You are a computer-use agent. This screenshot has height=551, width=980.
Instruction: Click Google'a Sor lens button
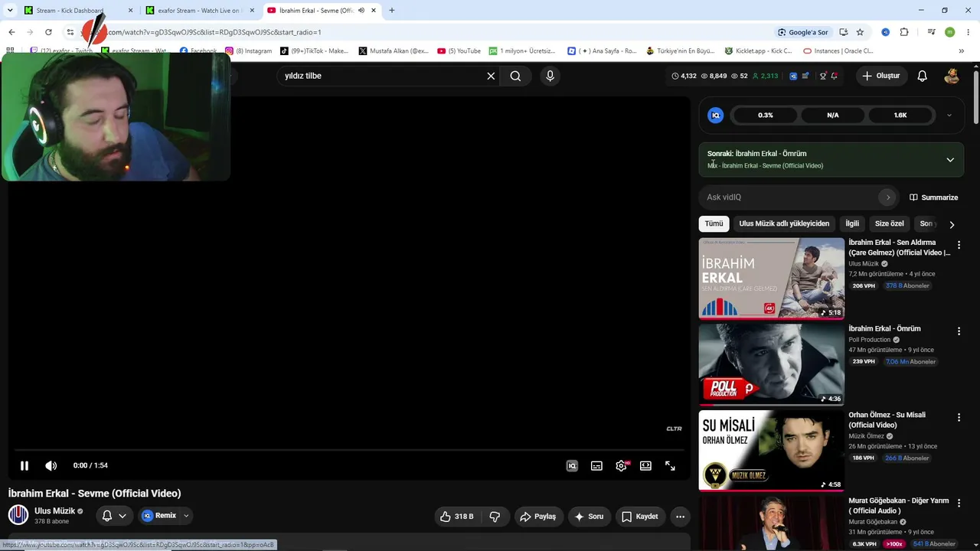tap(803, 32)
